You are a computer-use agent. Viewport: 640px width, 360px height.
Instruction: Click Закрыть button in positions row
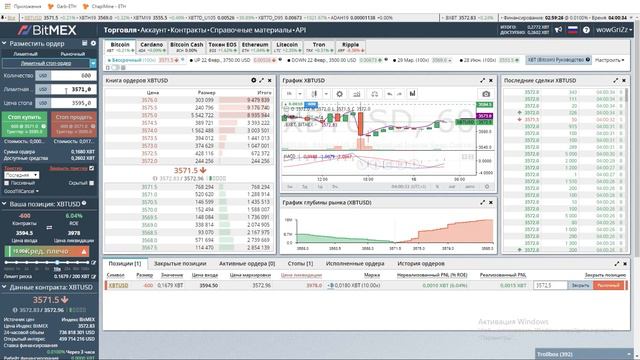pyautogui.click(x=580, y=285)
